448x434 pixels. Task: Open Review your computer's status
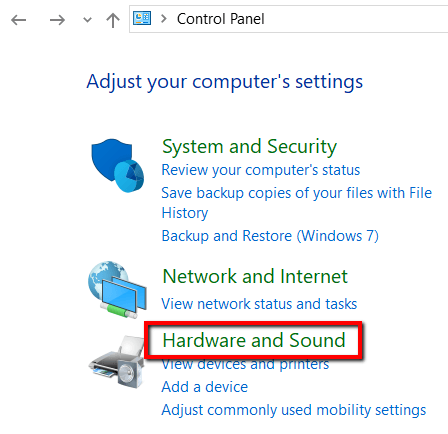pos(261,170)
